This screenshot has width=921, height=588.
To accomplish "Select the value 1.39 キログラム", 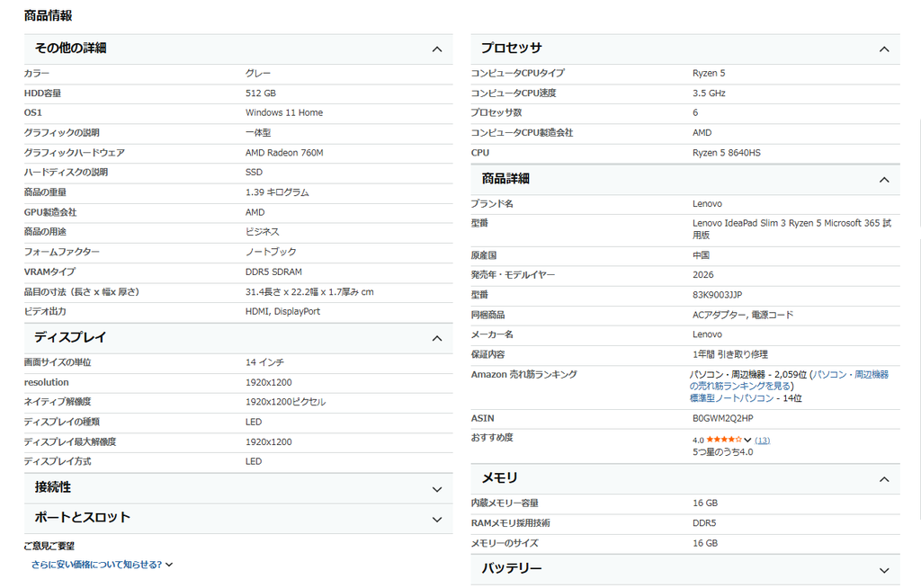I will (277, 192).
